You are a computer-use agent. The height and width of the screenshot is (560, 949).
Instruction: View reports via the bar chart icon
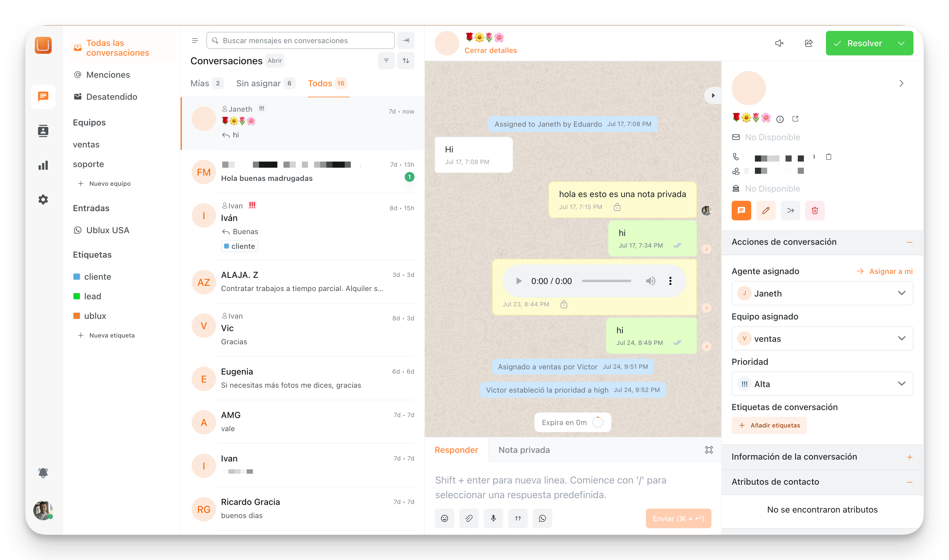click(x=43, y=165)
